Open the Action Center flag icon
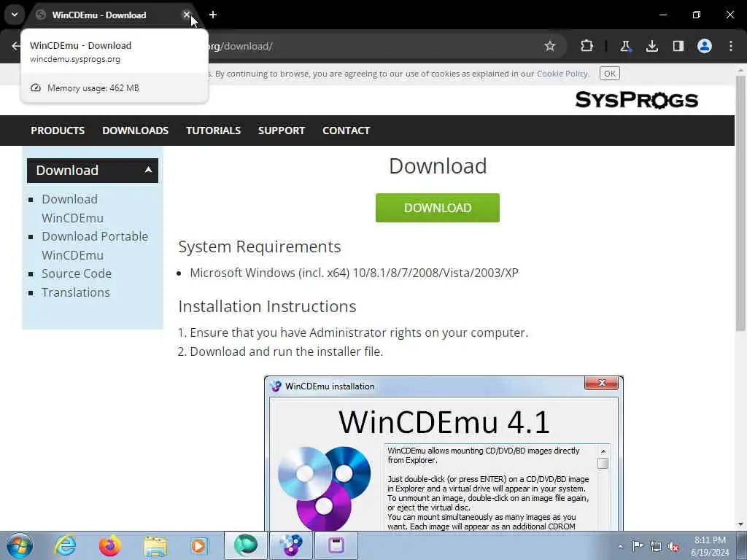Image resolution: width=747 pixels, height=560 pixels. coord(638,546)
